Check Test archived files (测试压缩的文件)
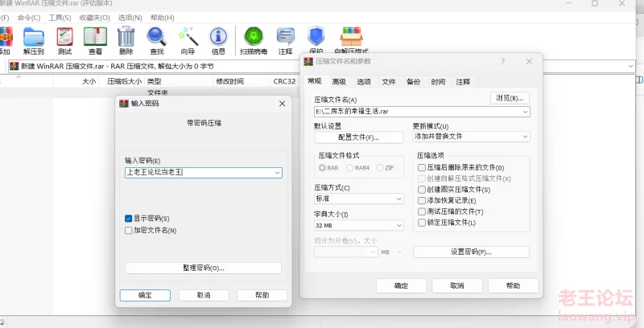Image resolution: width=644 pixels, height=328 pixels. click(x=421, y=211)
